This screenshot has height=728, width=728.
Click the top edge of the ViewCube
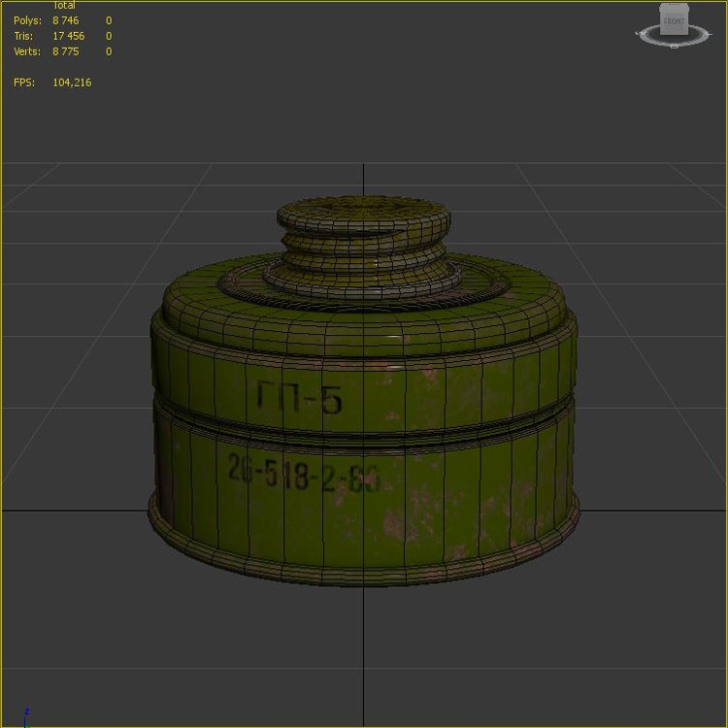673,6
